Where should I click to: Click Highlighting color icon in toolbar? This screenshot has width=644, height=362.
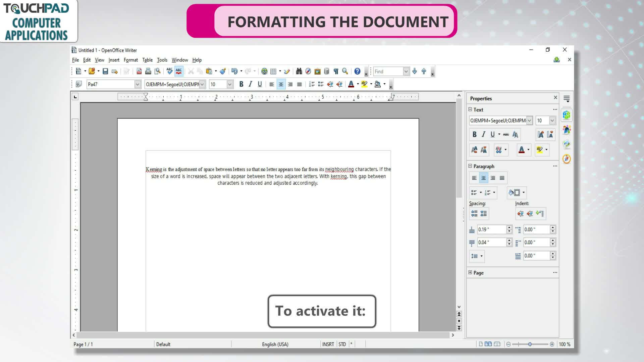[x=364, y=84]
